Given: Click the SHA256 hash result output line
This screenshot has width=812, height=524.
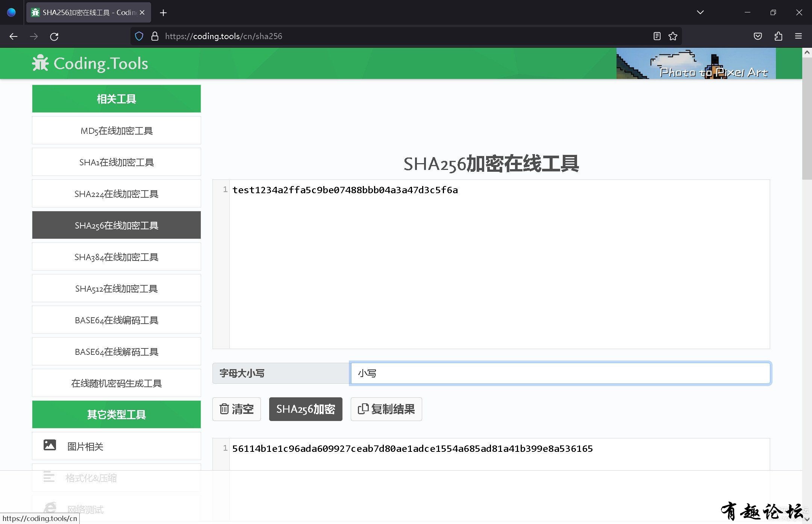Looking at the screenshot, I should tap(412, 448).
